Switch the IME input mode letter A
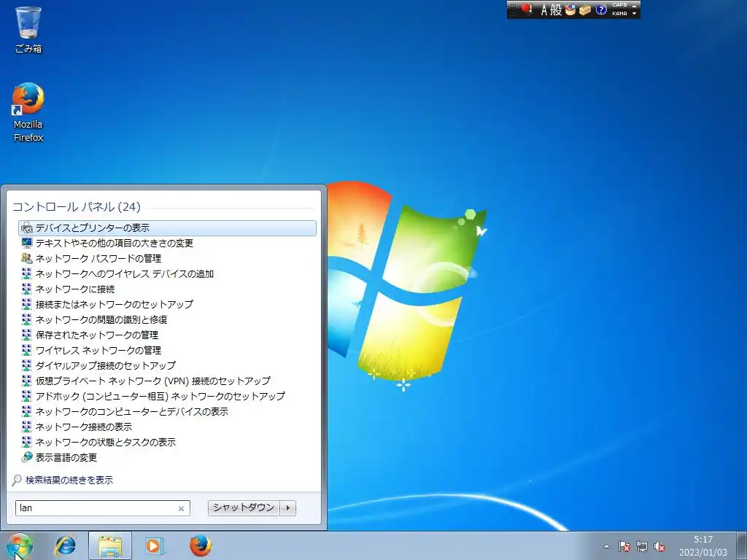The height and width of the screenshot is (560, 747). point(544,9)
